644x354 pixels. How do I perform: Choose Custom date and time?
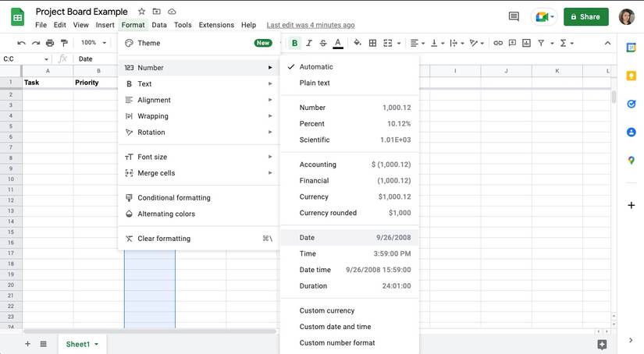pos(350,327)
